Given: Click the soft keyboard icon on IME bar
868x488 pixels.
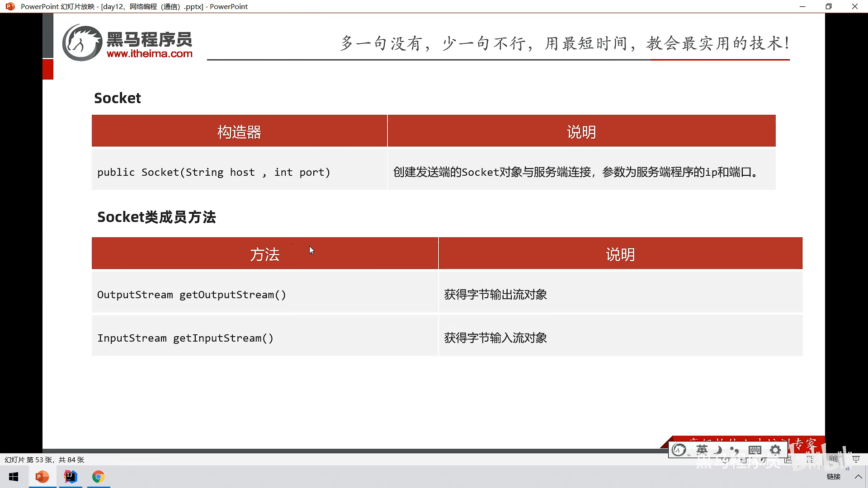Looking at the screenshot, I should (755, 450).
